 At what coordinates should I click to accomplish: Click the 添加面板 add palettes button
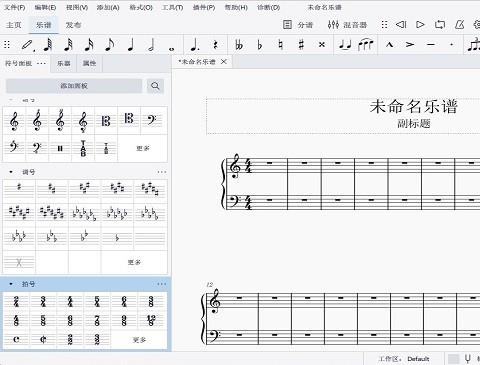point(74,86)
